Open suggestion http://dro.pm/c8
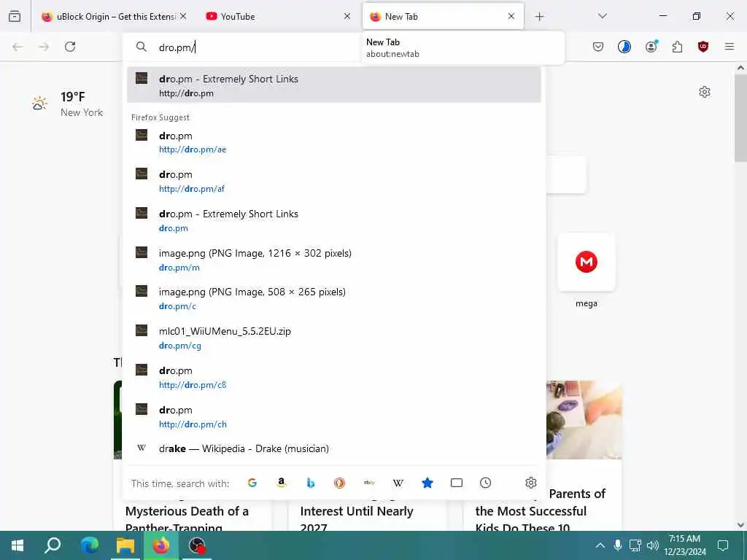Screen dimensions: 747x560 (333, 377)
